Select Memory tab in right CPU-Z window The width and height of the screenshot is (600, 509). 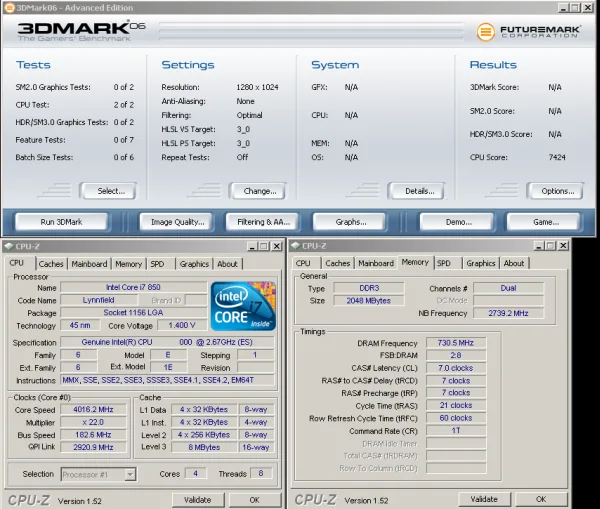415,262
